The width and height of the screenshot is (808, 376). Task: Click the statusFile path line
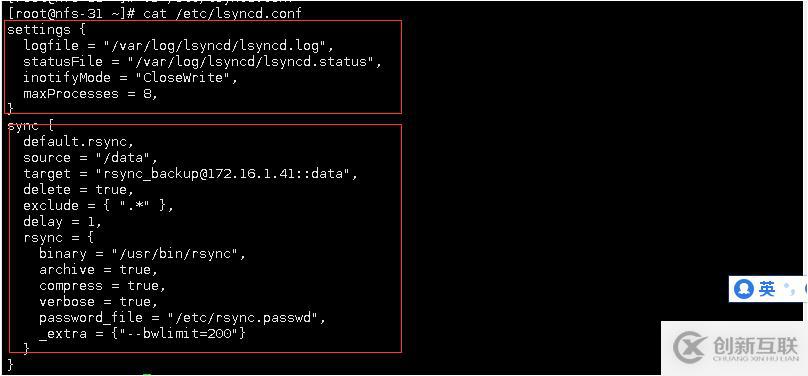(x=204, y=62)
